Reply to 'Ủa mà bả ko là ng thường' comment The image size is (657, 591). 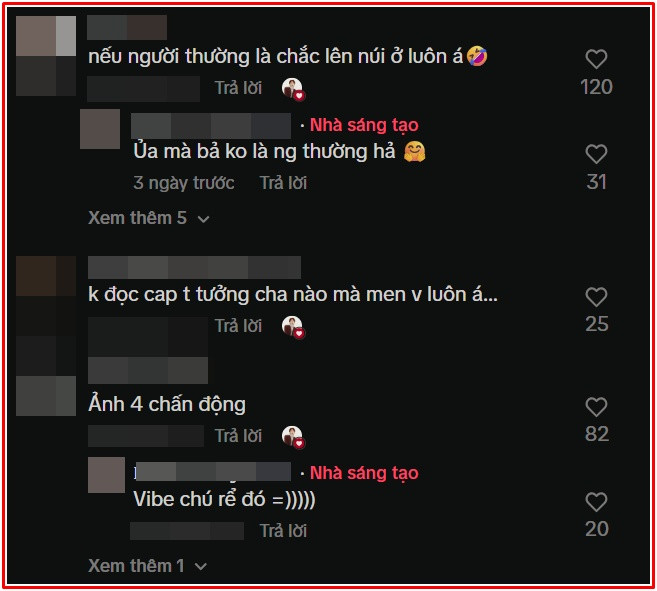[283, 183]
